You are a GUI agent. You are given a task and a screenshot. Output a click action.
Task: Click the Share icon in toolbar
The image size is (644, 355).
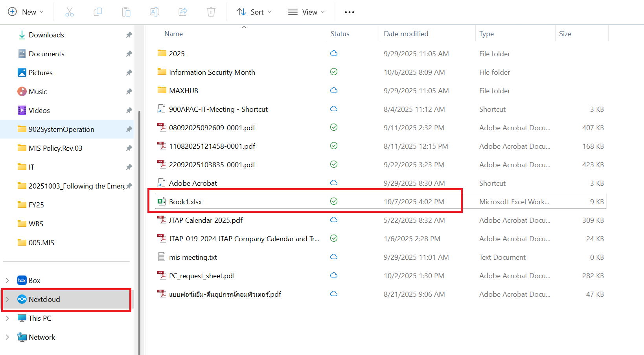(183, 12)
